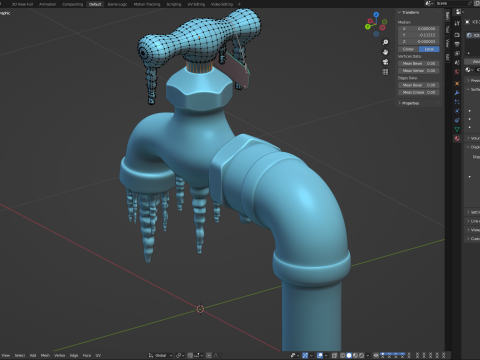Image resolution: width=480 pixels, height=360 pixels.
Task: Open the Physics properties tab icon
Action: (457, 111)
